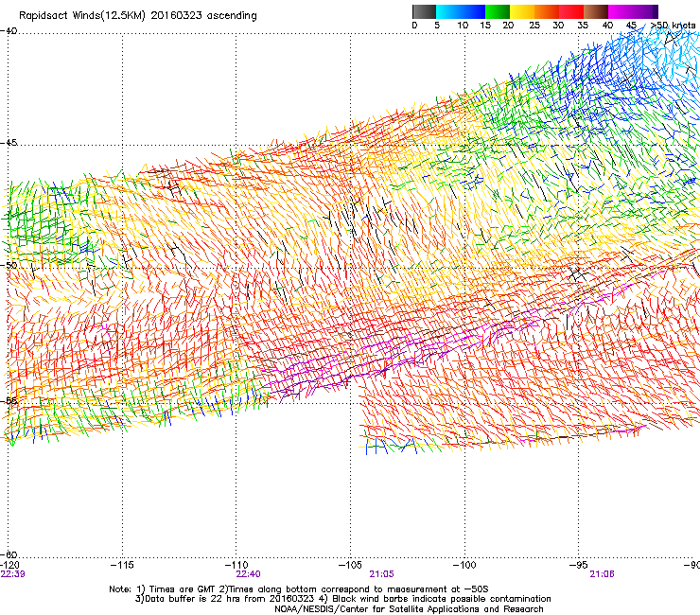Click the purple time stamp '21:05'

coord(382,574)
